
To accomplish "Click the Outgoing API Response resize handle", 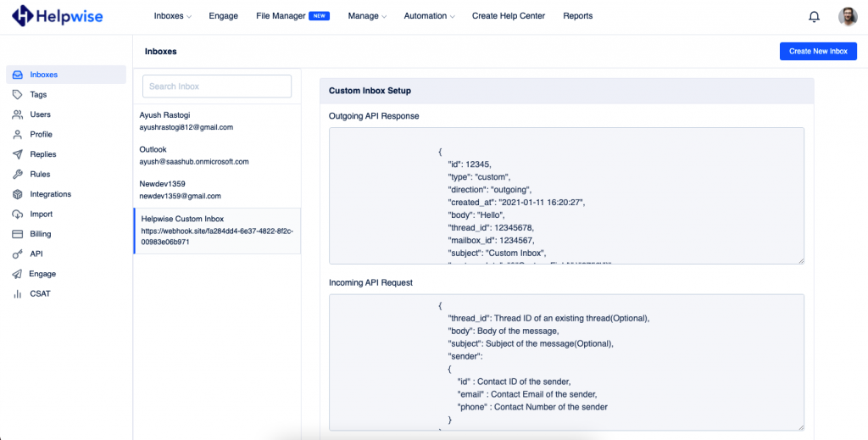I will tap(800, 260).
